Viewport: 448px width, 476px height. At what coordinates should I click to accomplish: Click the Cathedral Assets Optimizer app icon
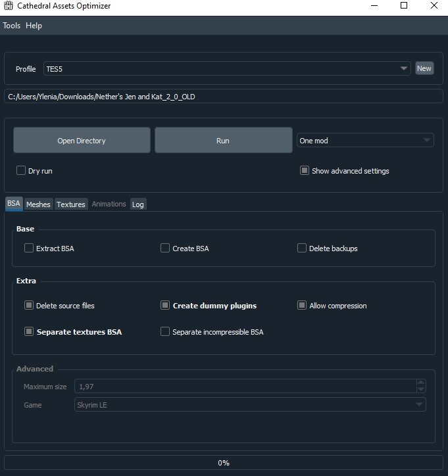point(9,6)
